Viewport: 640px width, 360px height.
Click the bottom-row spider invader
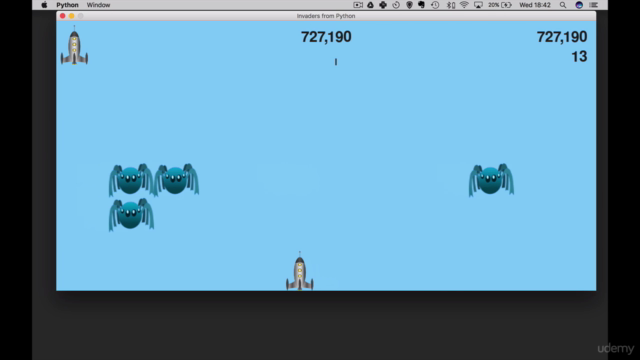(x=131, y=214)
